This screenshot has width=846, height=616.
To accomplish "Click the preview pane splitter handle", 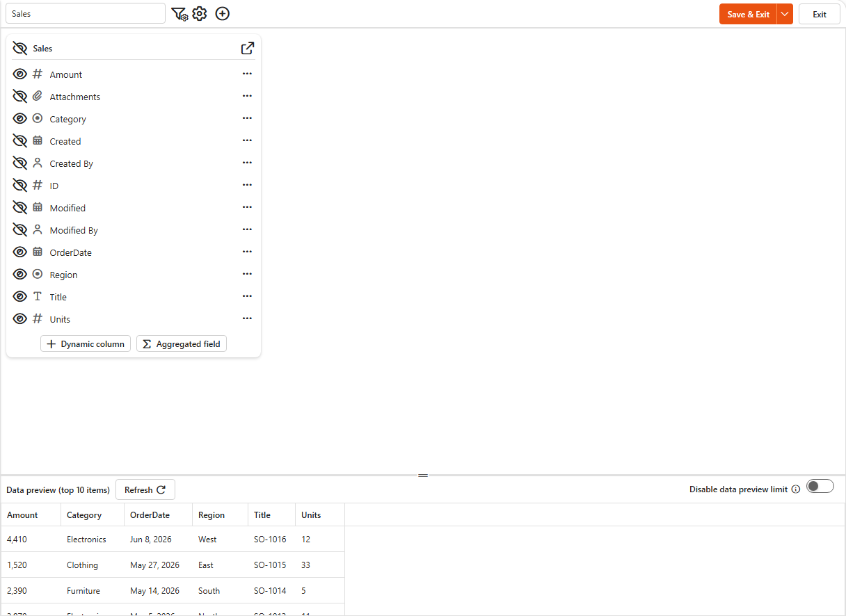I will [x=423, y=476].
